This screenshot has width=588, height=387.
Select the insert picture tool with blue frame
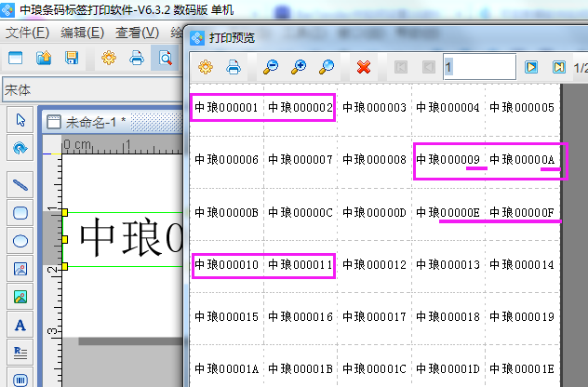click(x=20, y=269)
